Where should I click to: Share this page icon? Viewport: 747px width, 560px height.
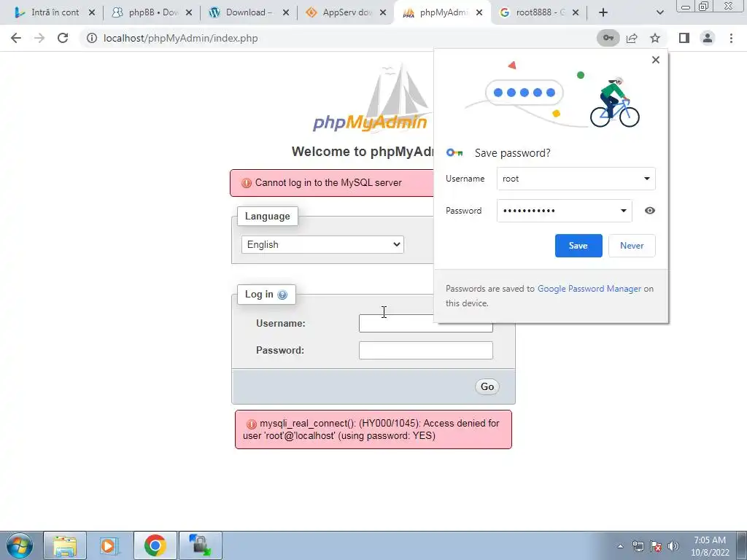[x=632, y=38]
